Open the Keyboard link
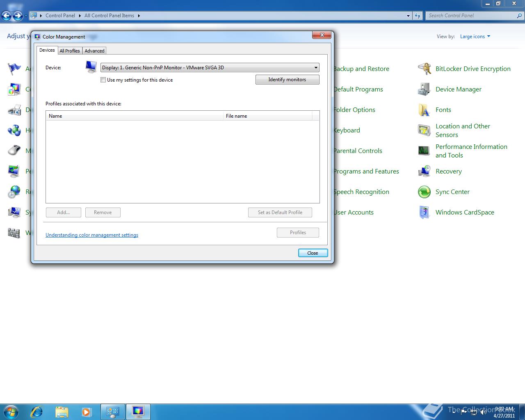This screenshot has width=525, height=420. 347,130
